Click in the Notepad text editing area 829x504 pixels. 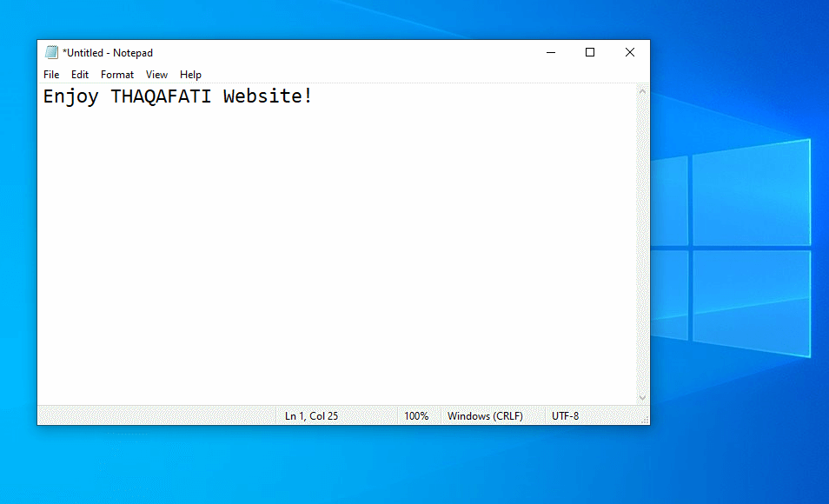coord(337,244)
